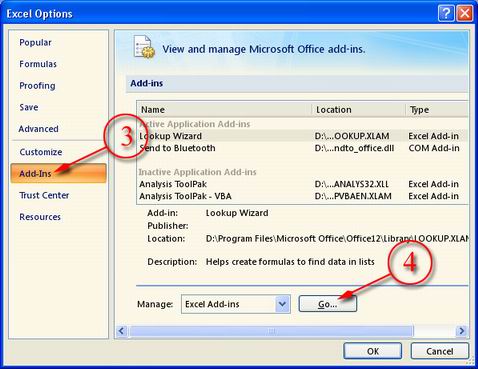The height and width of the screenshot is (369, 478).
Task: Select the Analysis ToolPak add-in row
Action: [302, 184]
